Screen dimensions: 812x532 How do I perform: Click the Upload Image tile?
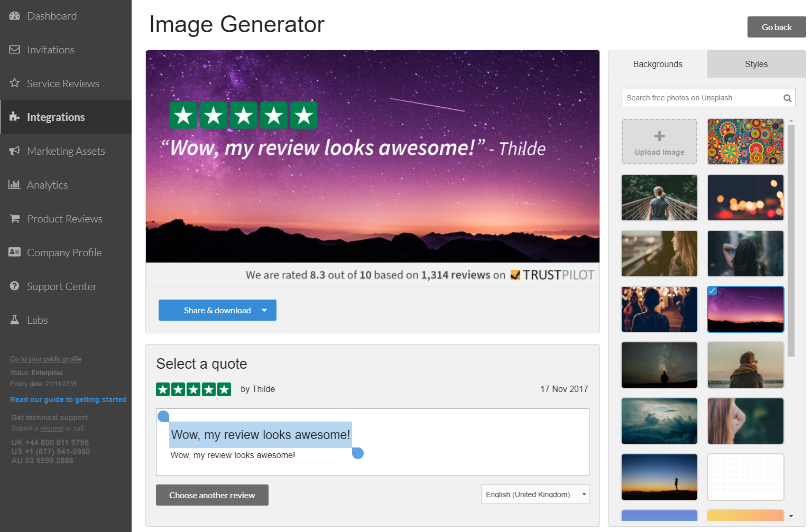[659, 142]
